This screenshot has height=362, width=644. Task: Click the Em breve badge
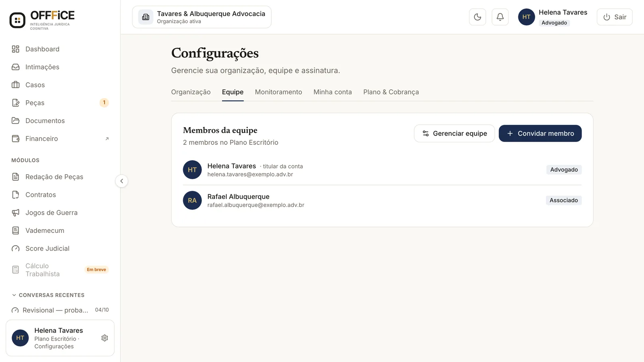point(97,270)
